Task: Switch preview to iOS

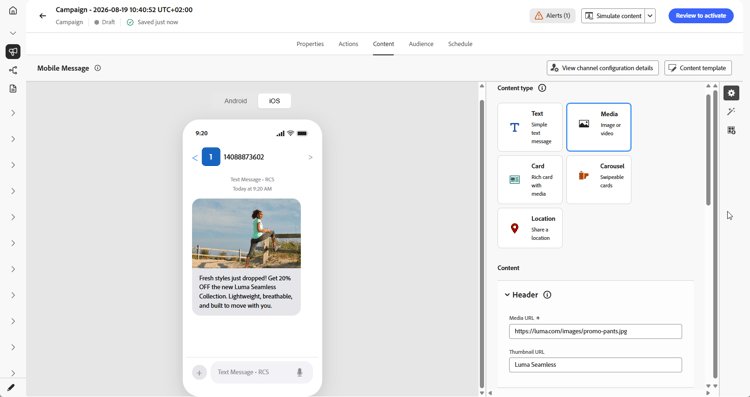Action: click(274, 101)
